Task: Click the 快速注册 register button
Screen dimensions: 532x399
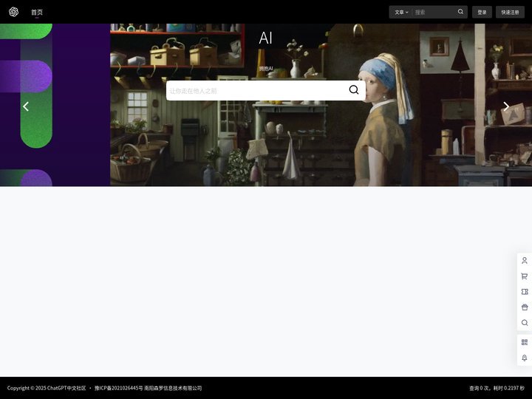Action: click(510, 13)
